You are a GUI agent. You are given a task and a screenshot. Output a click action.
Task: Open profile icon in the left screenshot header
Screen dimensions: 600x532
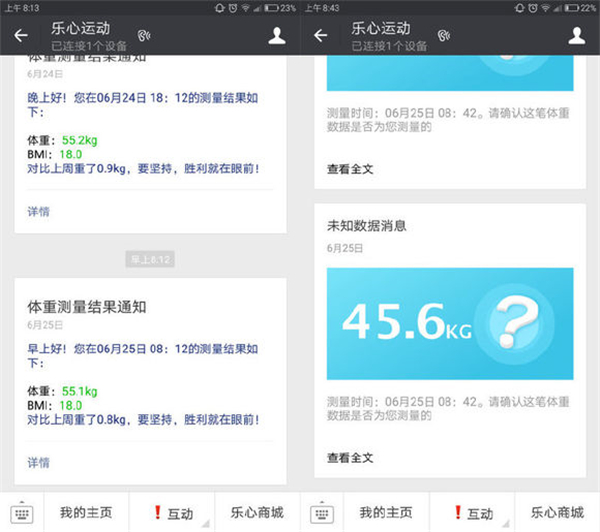pyautogui.click(x=277, y=36)
